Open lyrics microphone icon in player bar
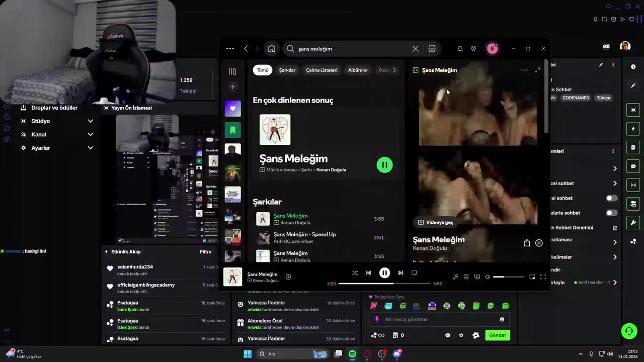The image size is (644, 362). (x=455, y=277)
